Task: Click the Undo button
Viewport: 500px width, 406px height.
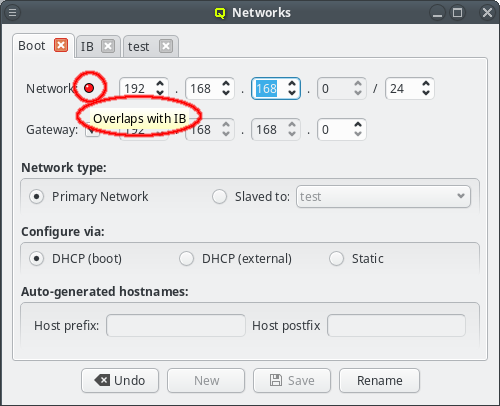Action: 120,380
